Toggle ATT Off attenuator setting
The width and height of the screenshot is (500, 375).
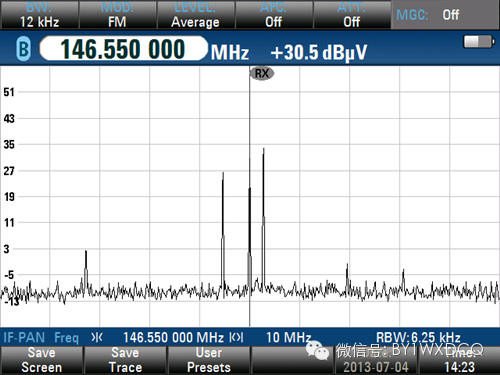point(352,15)
